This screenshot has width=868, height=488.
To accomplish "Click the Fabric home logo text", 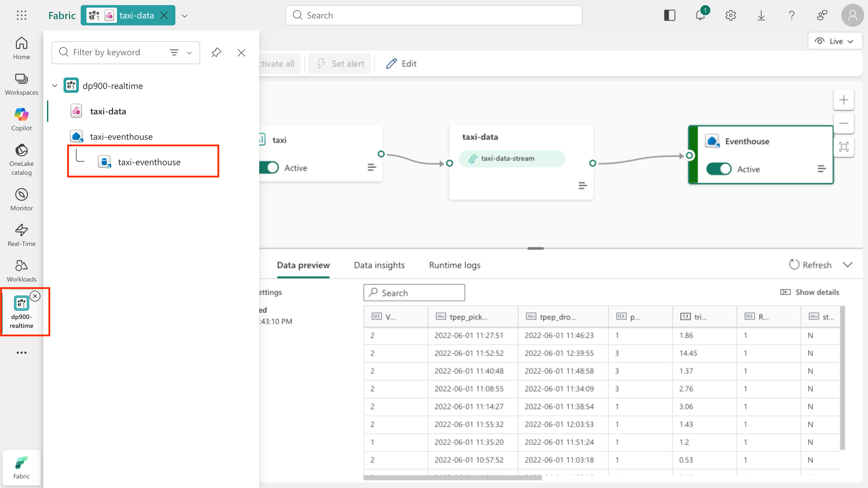I will [62, 15].
